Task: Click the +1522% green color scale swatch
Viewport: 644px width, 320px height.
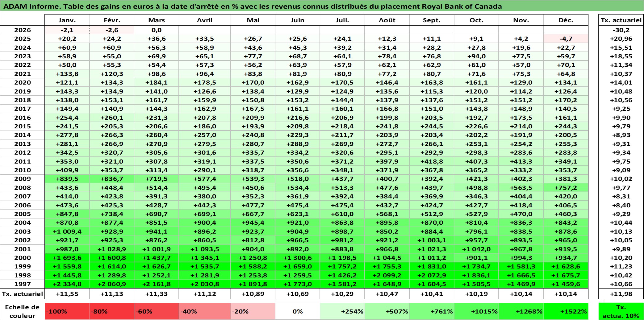Action: (566, 311)
